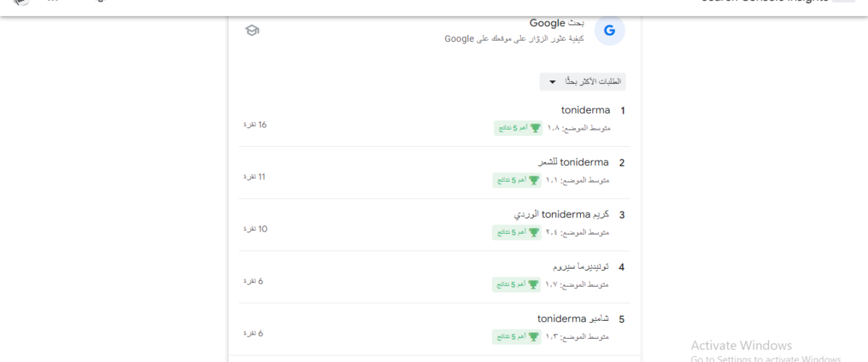Viewport: 868px width, 362px height.
Task: Open the query تونيديرما سيروم
Action: 579,266
